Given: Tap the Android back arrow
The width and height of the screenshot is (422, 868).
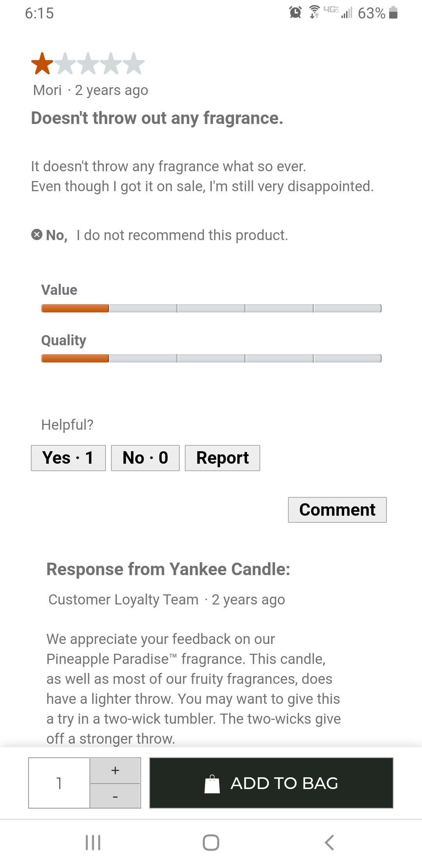Looking at the screenshot, I should pyautogui.click(x=329, y=842).
